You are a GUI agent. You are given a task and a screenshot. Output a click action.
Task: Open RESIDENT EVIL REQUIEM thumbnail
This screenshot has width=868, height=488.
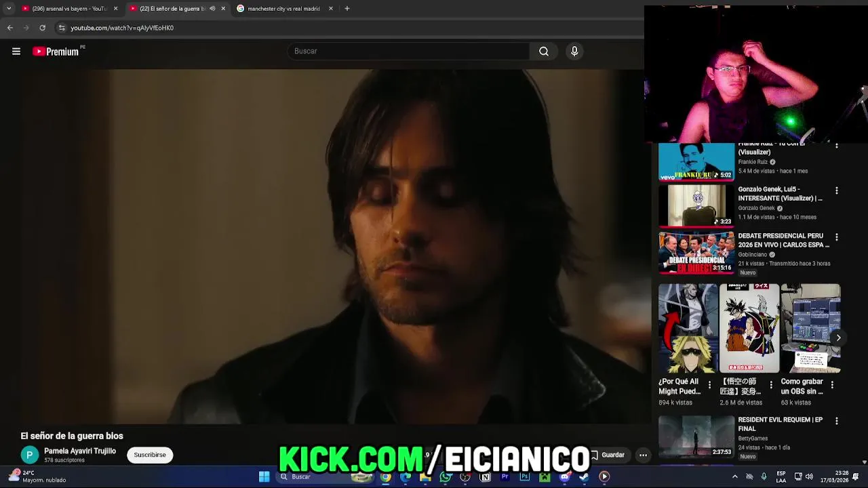(x=696, y=436)
